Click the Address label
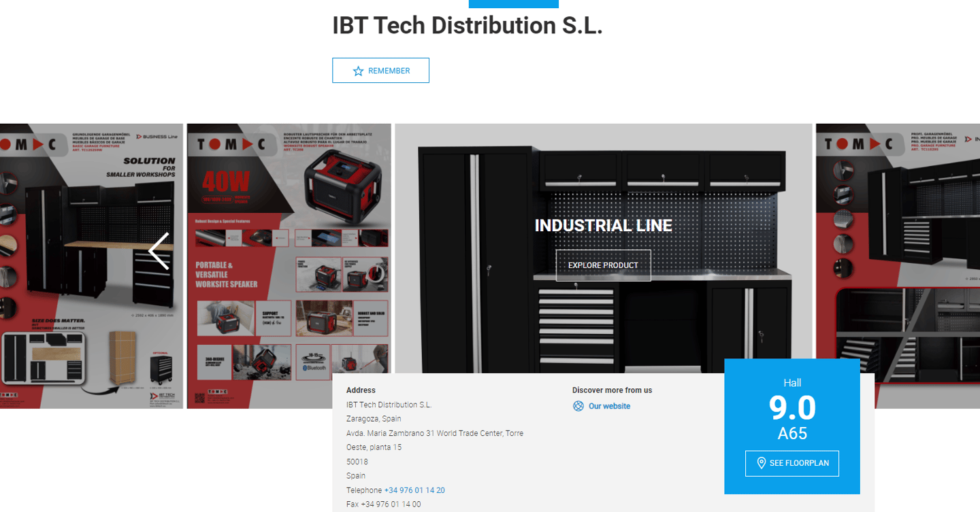980x512 pixels. point(361,390)
